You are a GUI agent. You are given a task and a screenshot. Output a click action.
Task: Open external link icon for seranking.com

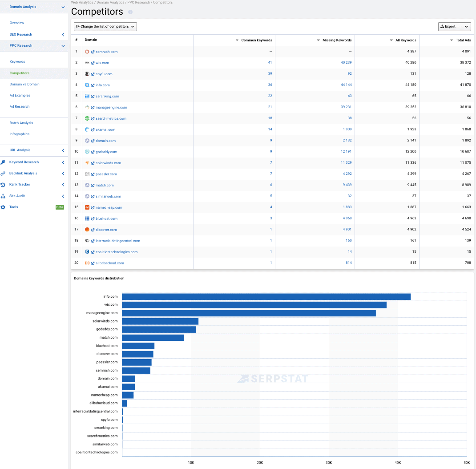point(93,96)
